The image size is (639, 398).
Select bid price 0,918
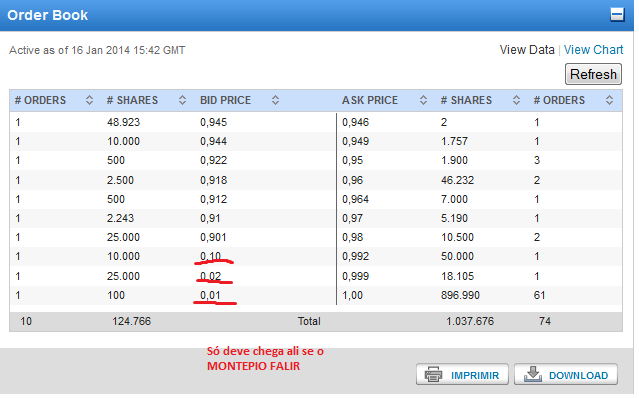coord(213,180)
